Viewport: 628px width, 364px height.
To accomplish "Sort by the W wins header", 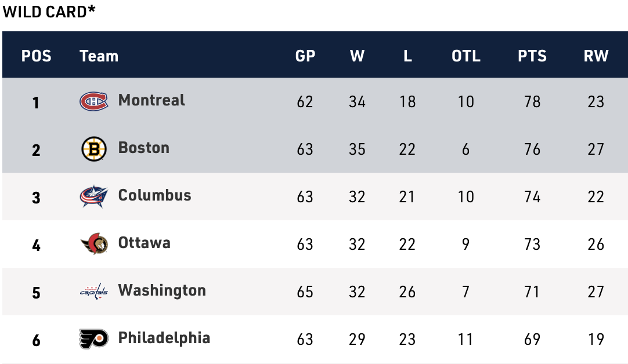I will pyautogui.click(x=358, y=56).
